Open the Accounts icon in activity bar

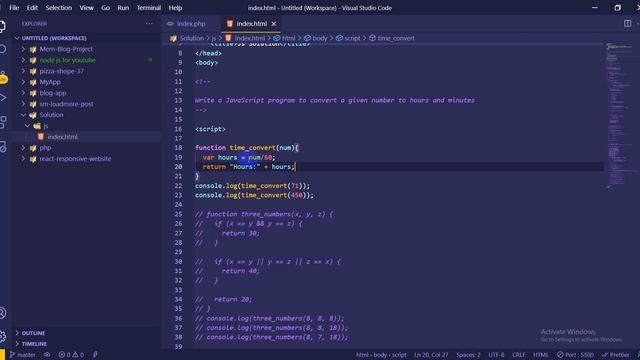tap(2, 313)
